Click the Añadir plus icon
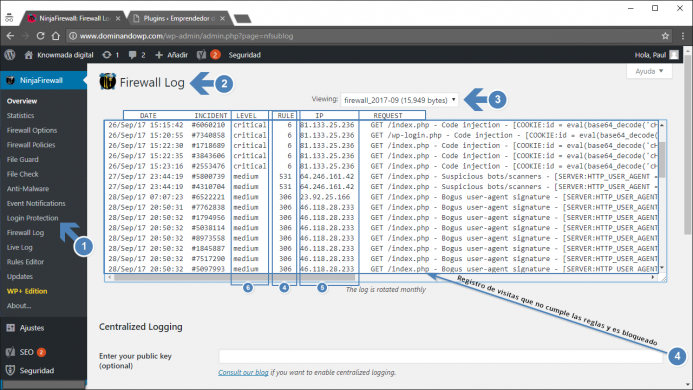This screenshot has width=693, height=390. click(159, 55)
